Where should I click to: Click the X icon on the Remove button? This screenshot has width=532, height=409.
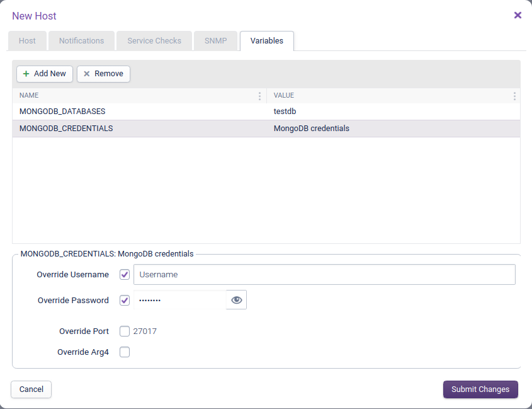pos(86,74)
